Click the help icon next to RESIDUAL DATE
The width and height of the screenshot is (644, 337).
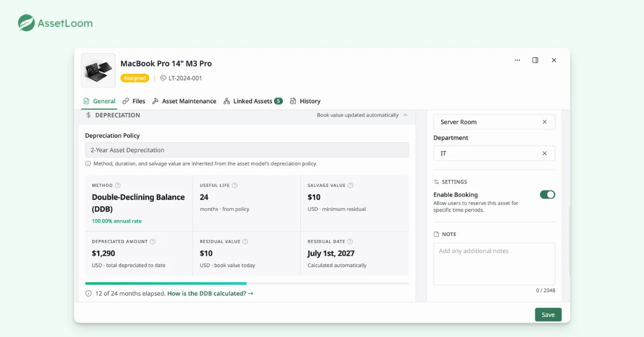coord(350,241)
